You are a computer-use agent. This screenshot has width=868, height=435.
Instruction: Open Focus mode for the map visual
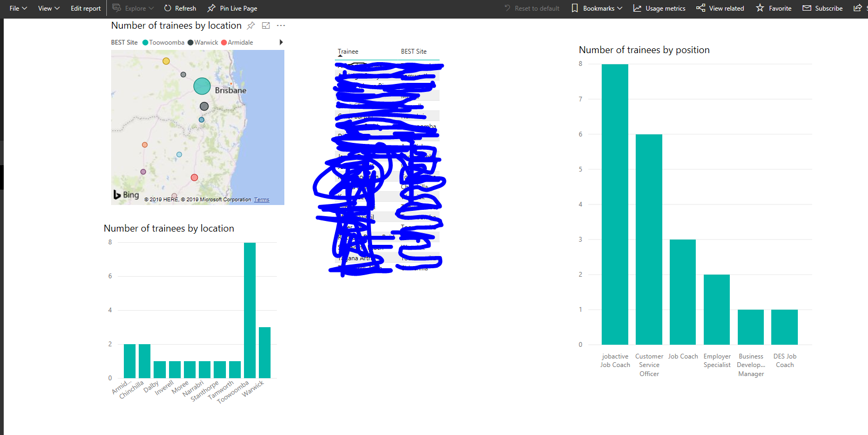pyautogui.click(x=266, y=25)
